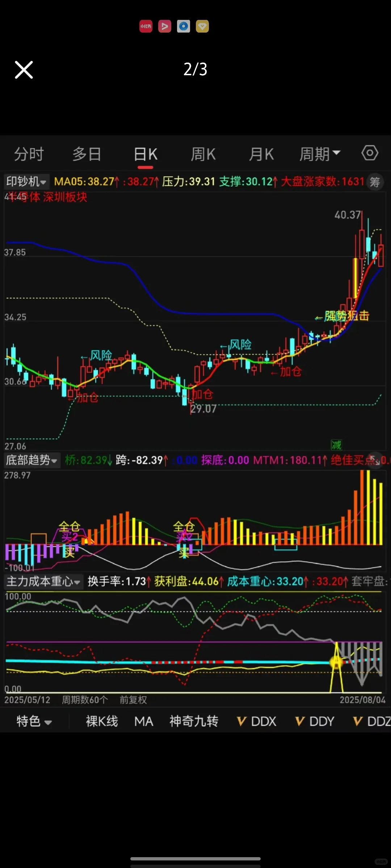391x868 pixels.
Task: Open the 印钞机 indicator dropdown
Action: click(x=26, y=182)
